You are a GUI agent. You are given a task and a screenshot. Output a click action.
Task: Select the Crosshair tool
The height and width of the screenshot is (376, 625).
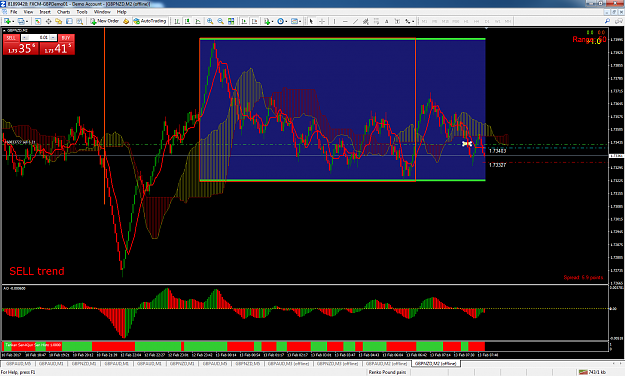pyautogui.click(x=322, y=21)
